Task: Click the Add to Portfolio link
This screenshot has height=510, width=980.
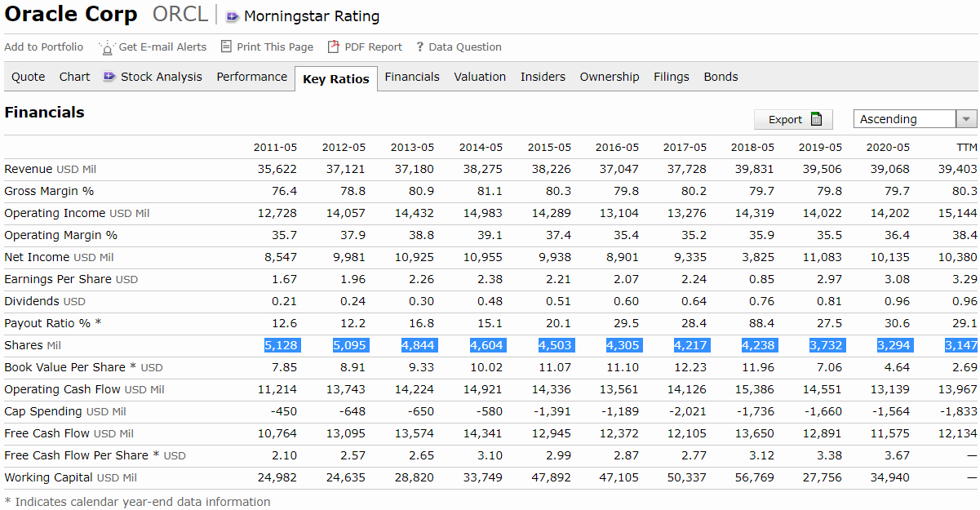Action: [44, 47]
